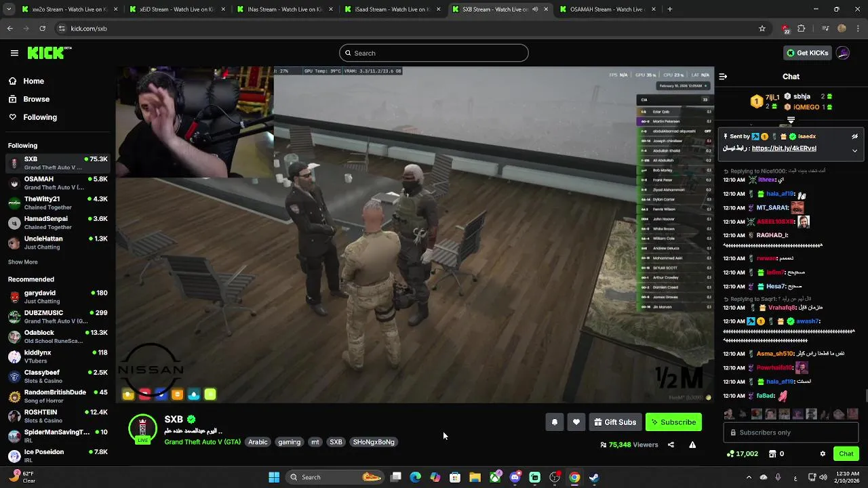Viewport: 868px width, 488px height.
Task: Open a new browser tab
Action: [670, 9]
